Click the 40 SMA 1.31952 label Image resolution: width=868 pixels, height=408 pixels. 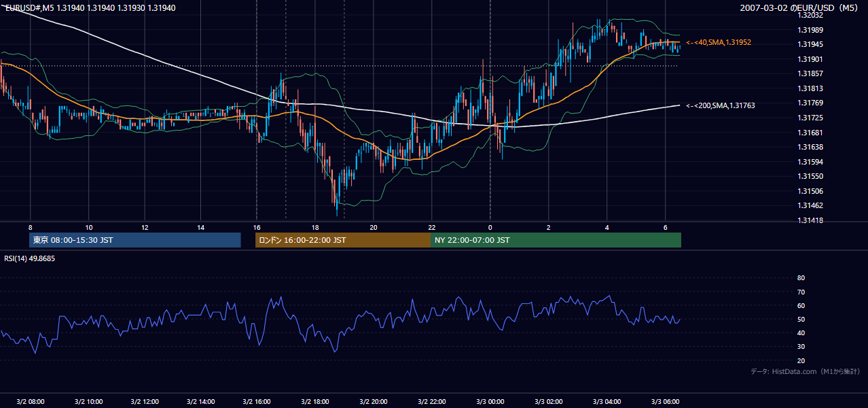(719, 42)
